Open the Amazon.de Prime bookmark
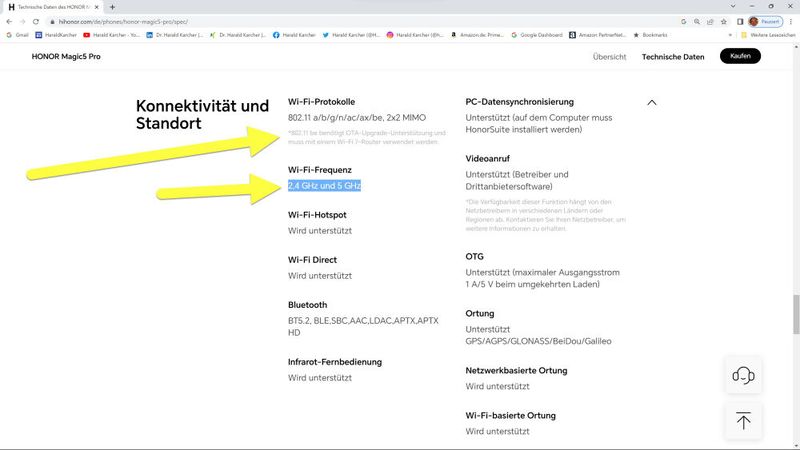 477,35
